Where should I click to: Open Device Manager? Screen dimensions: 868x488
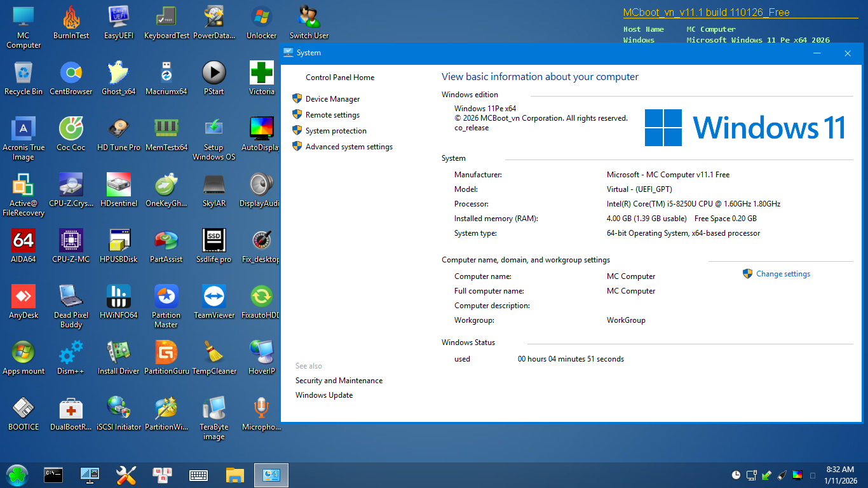(332, 98)
